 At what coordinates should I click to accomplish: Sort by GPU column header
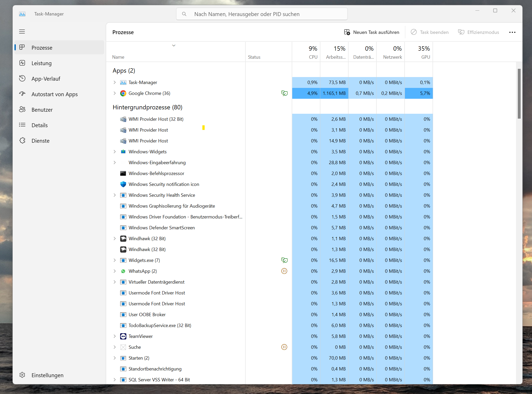click(419, 52)
